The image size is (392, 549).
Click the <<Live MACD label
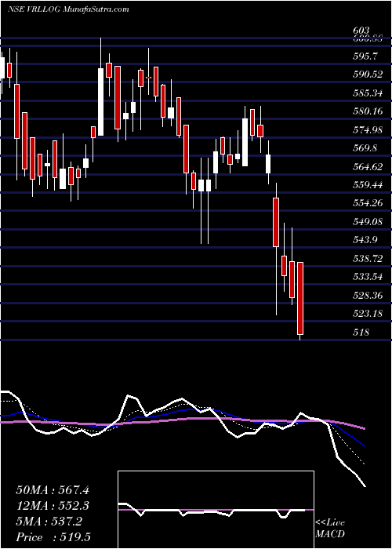tap(330, 528)
